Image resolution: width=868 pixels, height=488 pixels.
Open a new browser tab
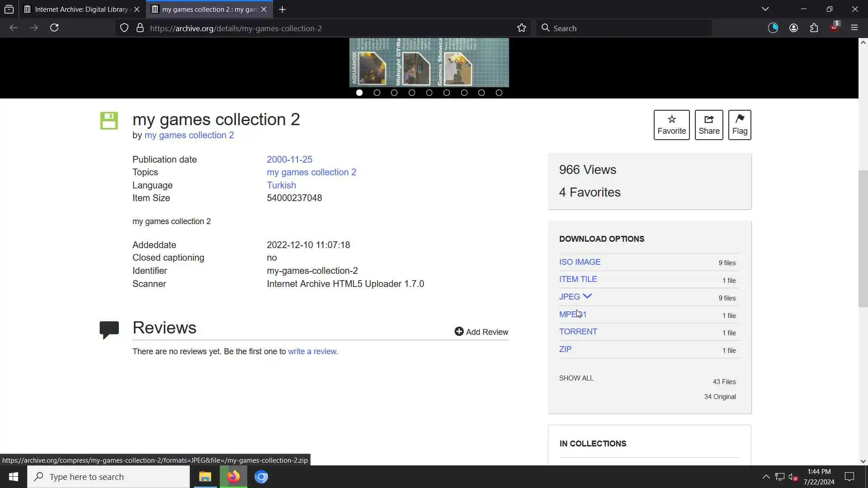282,9
